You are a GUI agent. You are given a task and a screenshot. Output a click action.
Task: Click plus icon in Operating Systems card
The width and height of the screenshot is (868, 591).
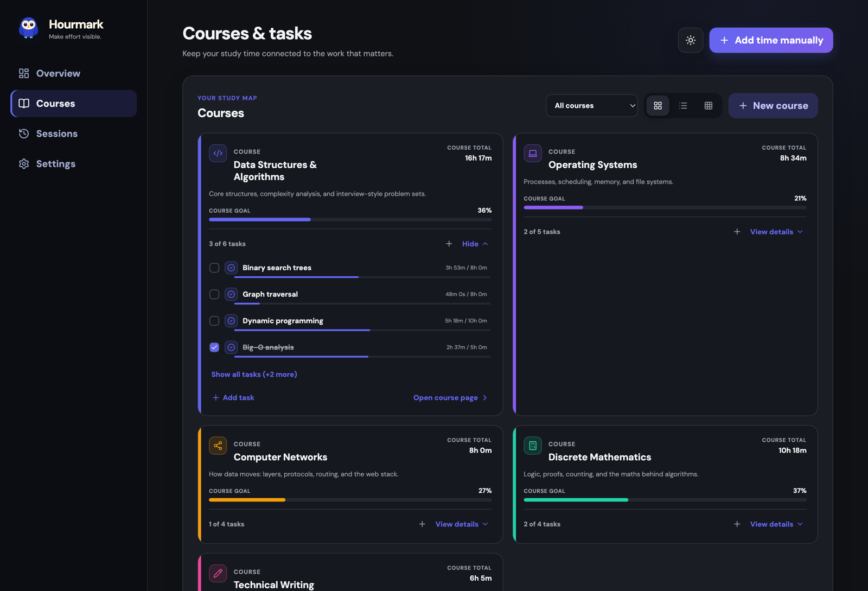pos(737,232)
